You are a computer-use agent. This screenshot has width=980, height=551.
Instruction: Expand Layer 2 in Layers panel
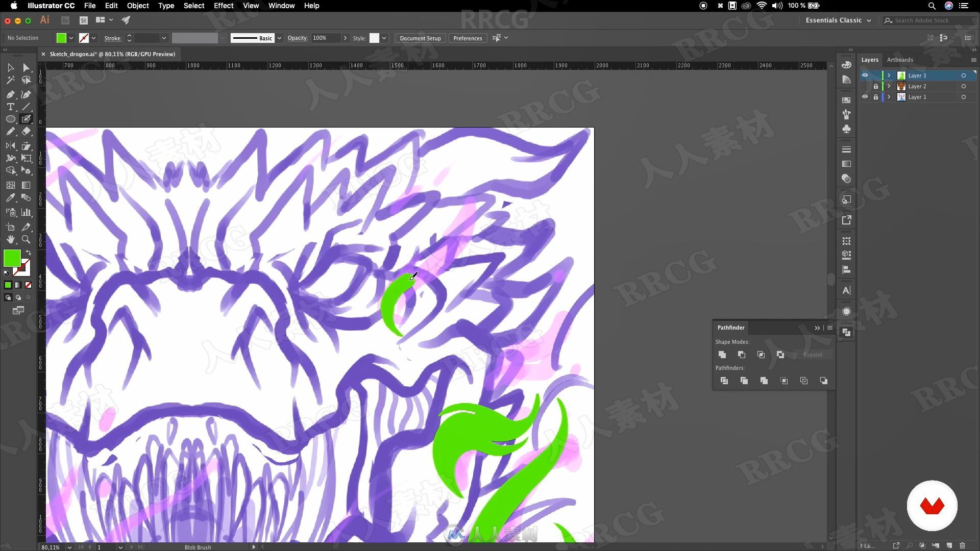(889, 86)
